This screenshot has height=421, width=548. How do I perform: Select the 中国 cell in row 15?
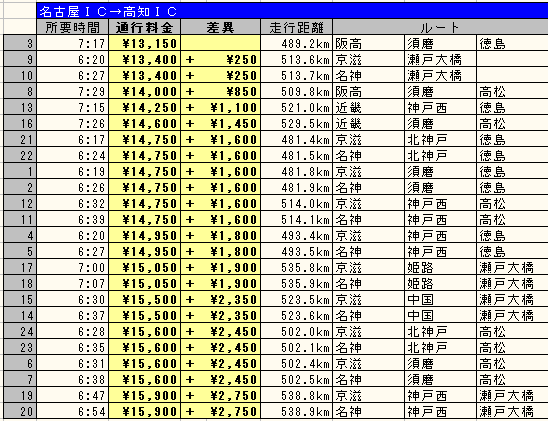[x=440, y=299]
